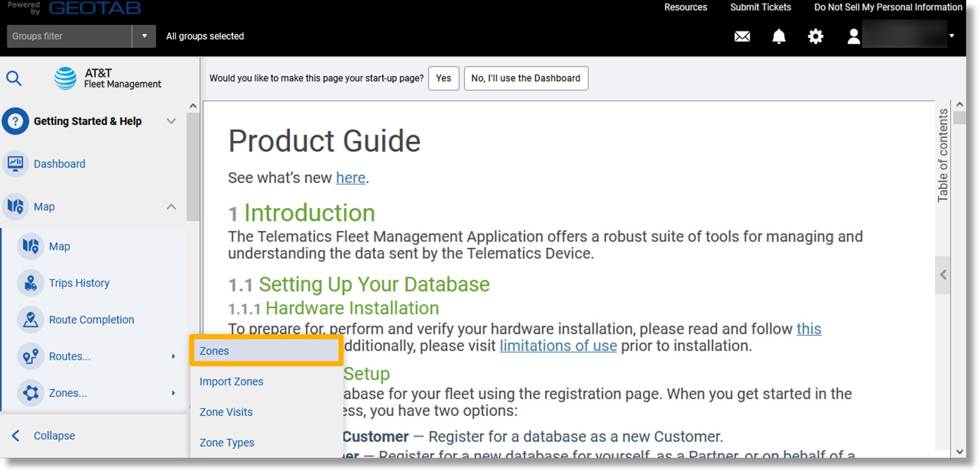Screen dimensions: 980x472
Task: Collapse the sidebar with Collapse chevron
Action: [x=16, y=436]
